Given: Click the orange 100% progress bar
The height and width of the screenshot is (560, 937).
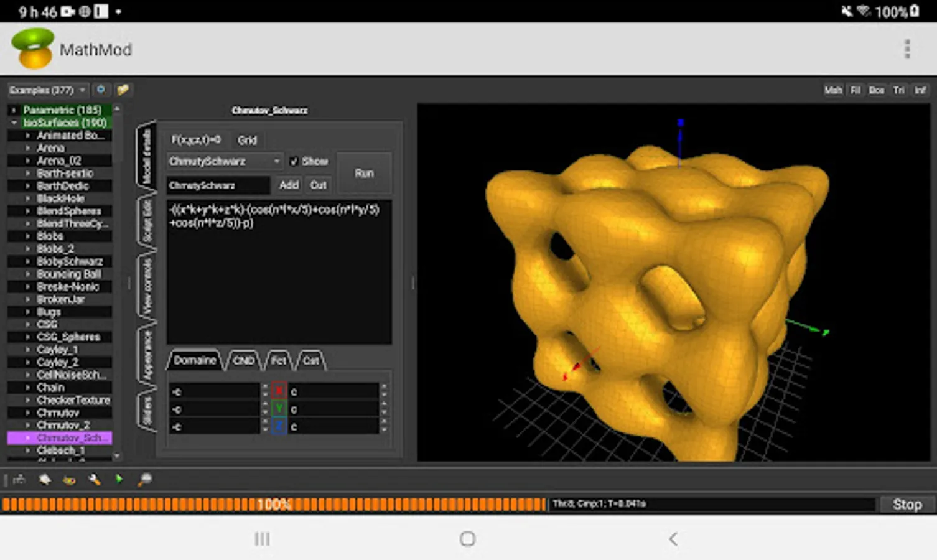Looking at the screenshot, I should tap(274, 504).
